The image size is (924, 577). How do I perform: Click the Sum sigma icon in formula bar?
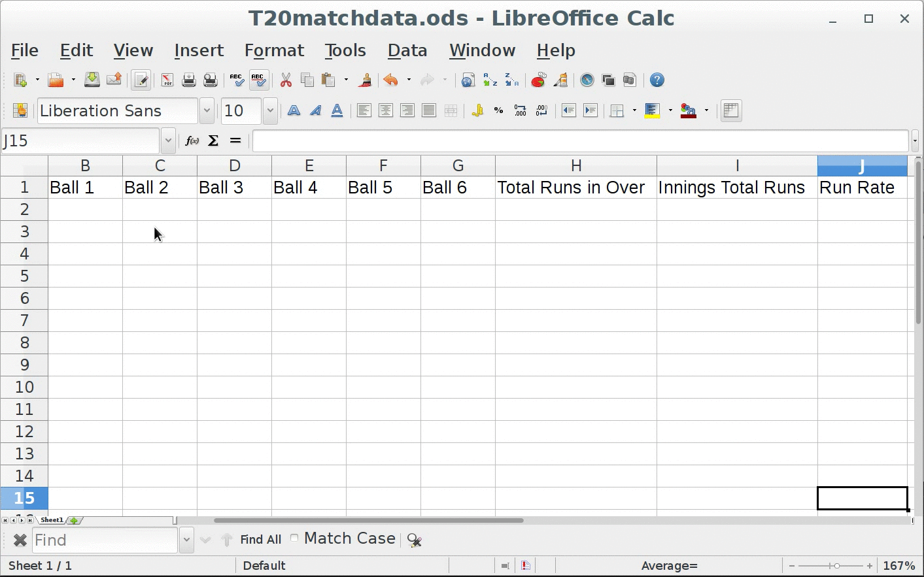[x=213, y=141]
